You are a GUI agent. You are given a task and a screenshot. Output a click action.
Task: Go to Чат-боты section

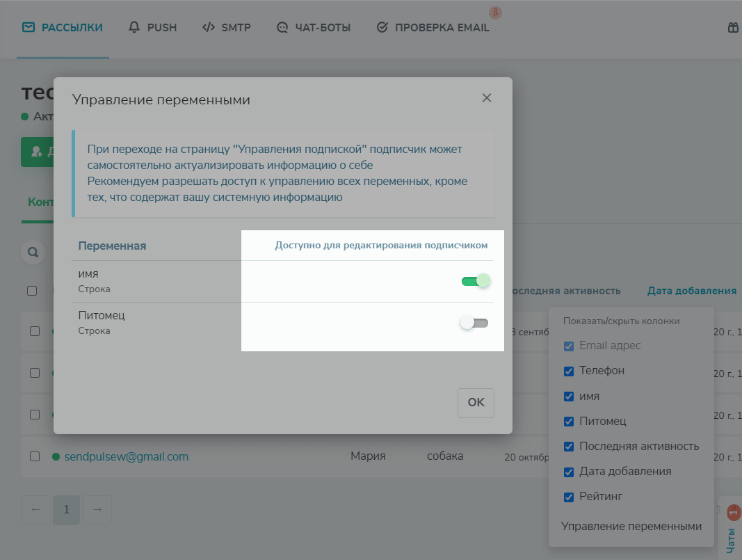pos(314,28)
